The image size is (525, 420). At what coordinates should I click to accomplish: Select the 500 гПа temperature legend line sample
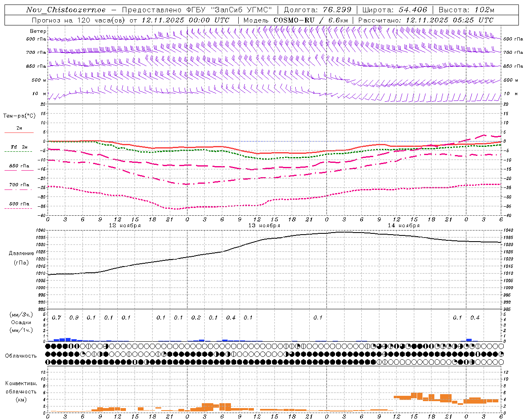pyautogui.click(x=18, y=208)
